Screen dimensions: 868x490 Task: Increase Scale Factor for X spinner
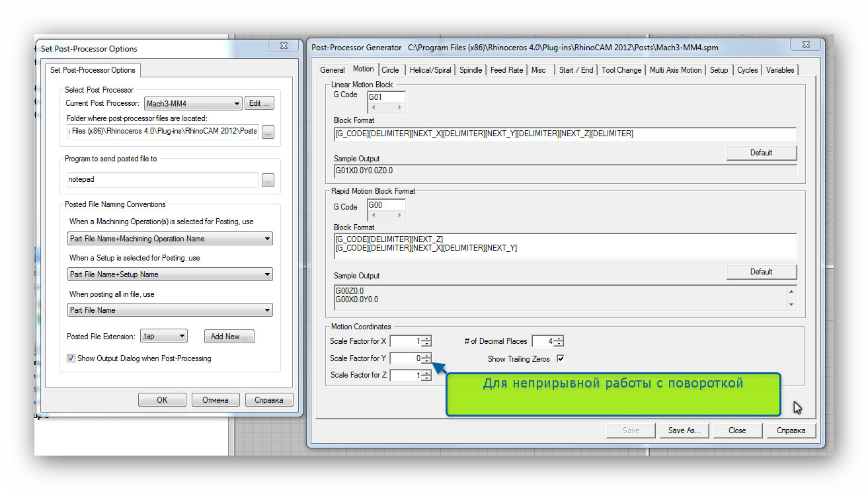426,339
